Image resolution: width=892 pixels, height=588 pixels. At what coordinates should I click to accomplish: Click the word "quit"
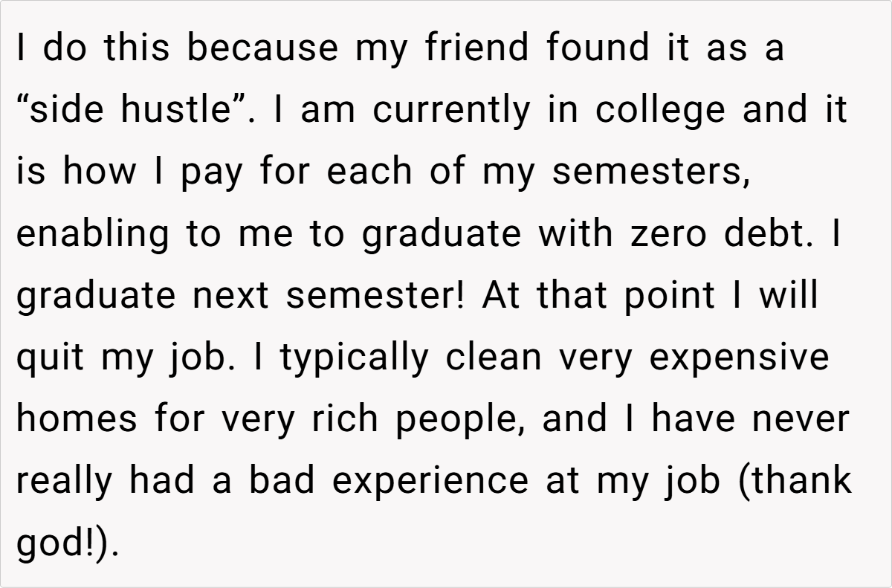click(x=49, y=357)
